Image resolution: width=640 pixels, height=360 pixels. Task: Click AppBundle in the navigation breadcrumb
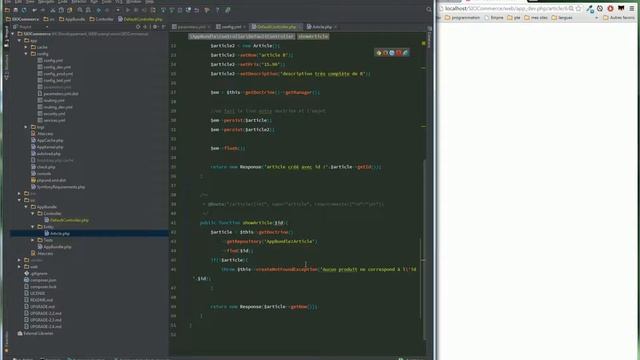click(72, 19)
